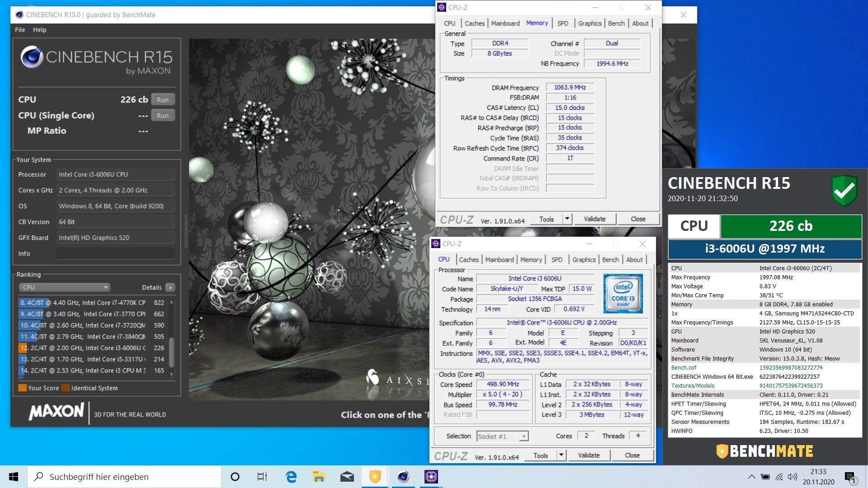Open the Socket #1 selection dropdown
868x488 pixels.
click(503, 436)
